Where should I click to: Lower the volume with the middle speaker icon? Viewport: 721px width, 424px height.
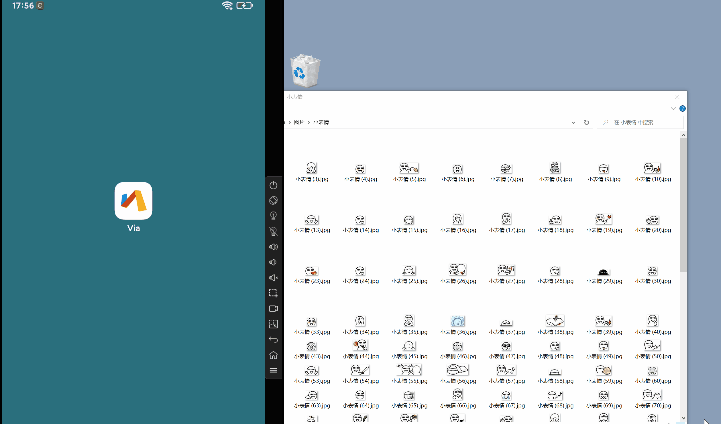[x=273, y=262]
